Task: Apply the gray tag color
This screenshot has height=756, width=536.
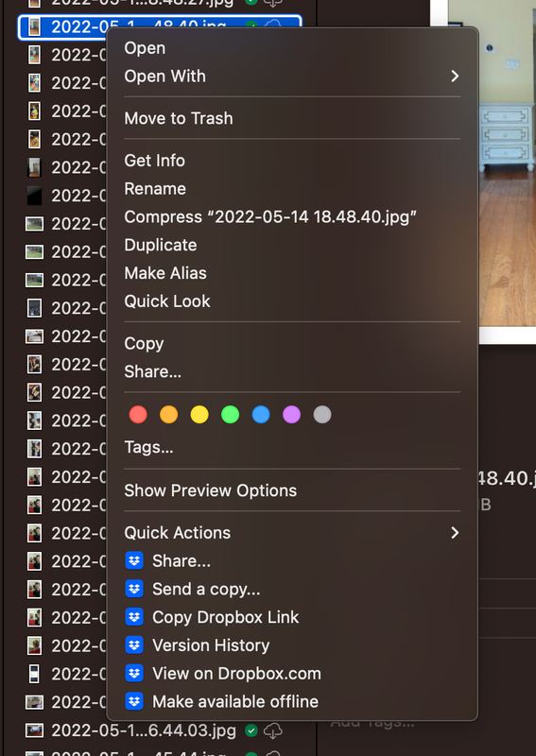Action: pyautogui.click(x=322, y=415)
